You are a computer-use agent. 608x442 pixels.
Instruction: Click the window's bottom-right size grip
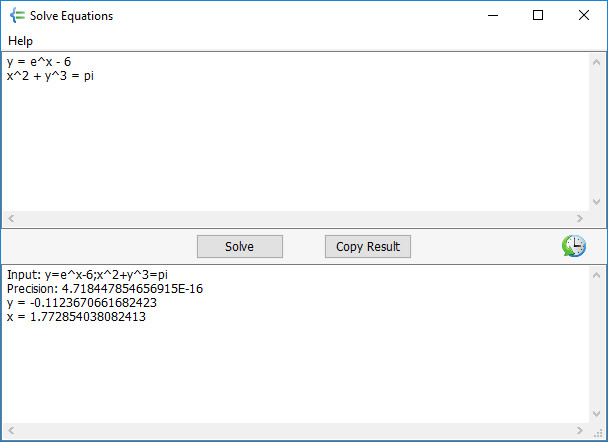click(x=598, y=433)
